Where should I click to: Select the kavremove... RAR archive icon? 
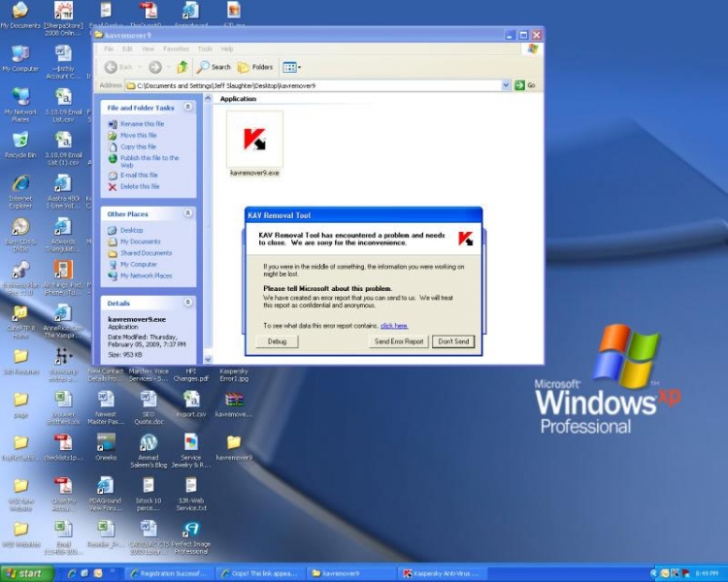coord(234,404)
